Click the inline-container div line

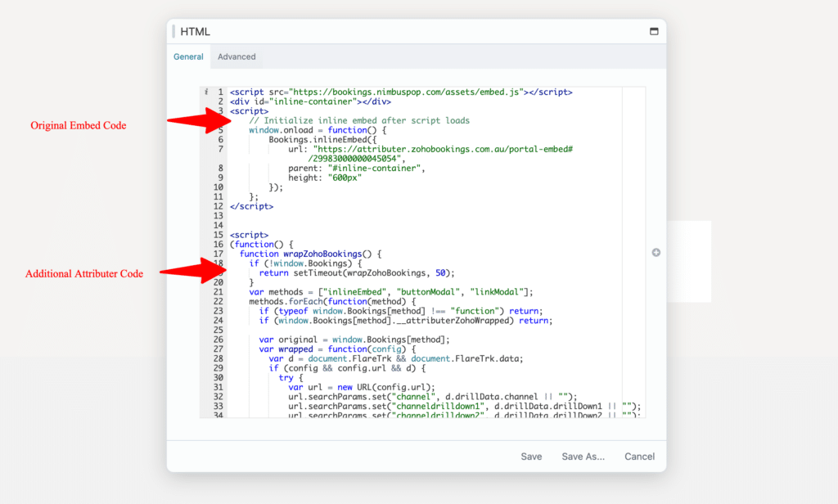(x=310, y=101)
